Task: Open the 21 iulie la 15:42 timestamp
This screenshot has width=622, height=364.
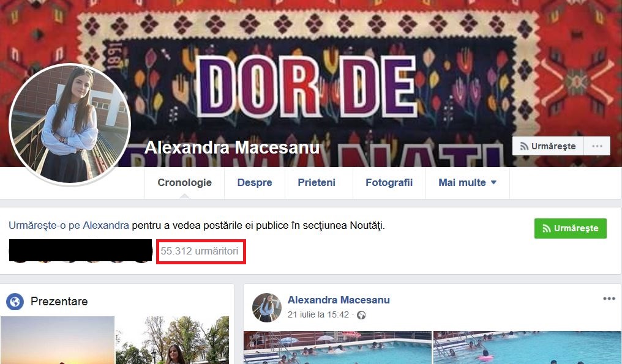Action: [x=318, y=315]
